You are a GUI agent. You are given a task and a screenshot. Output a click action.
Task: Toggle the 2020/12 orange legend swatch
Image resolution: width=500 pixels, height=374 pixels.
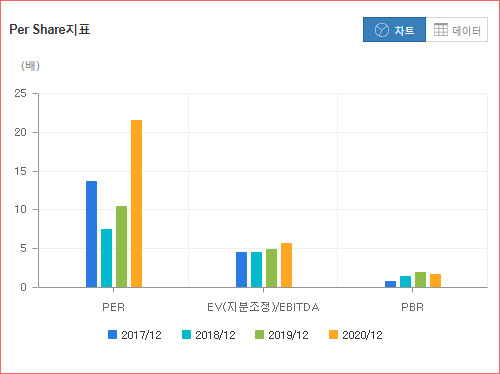coord(333,334)
